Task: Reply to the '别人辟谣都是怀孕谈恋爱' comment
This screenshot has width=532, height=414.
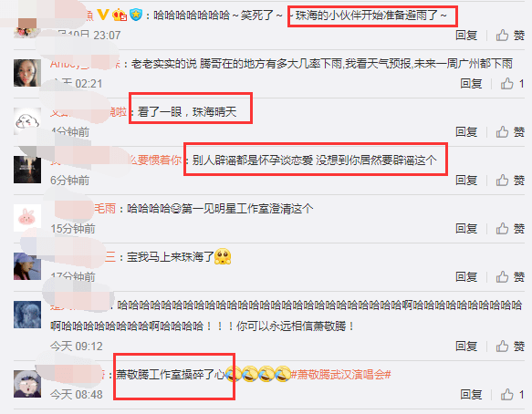Action: pyautogui.click(x=466, y=181)
